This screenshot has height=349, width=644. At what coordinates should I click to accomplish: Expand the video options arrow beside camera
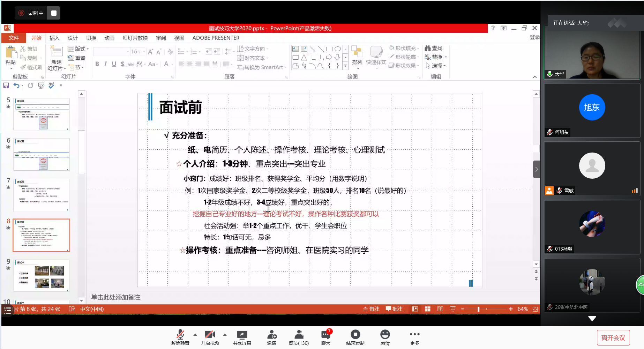click(x=225, y=335)
